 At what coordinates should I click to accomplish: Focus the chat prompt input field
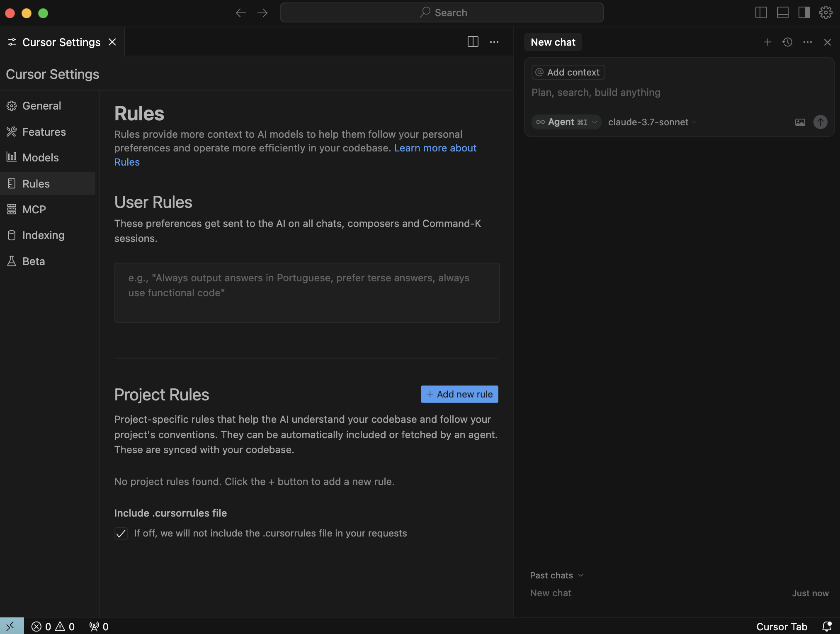point(679,93)
